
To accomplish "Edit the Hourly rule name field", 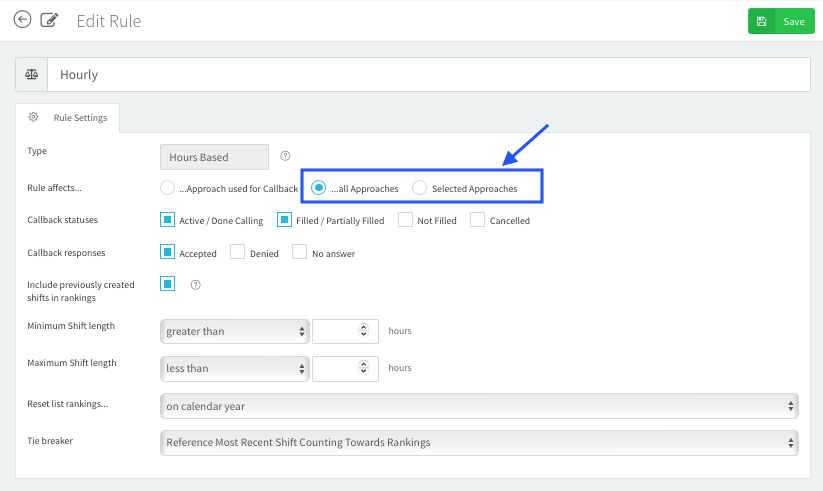I will coord(429,75).
